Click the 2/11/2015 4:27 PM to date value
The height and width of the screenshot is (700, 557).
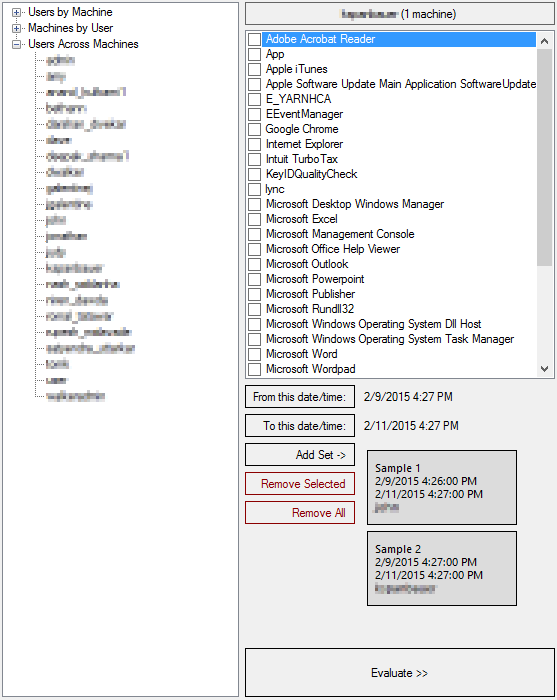[x=411, y=425]
